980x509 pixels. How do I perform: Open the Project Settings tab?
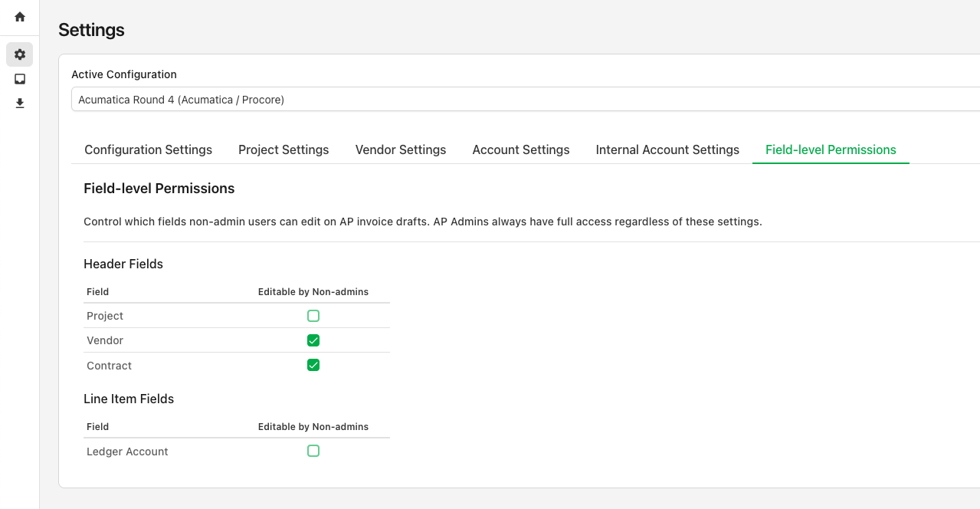coord(284,149)
